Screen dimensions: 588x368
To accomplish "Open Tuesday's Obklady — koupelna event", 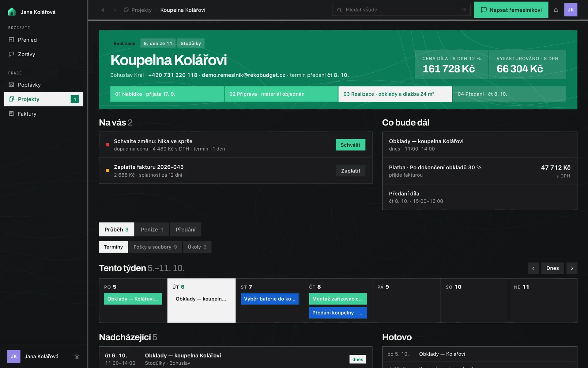I will [201, 299].
